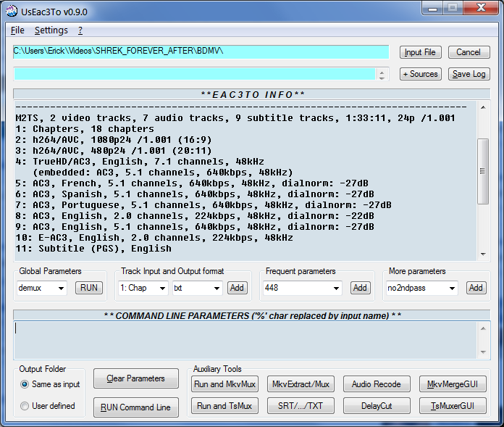Image resolution: width=504 pixels, height=427 pixels.
Task: Click the '10: E-AC3, English' track line
Action: click(154, 238)
